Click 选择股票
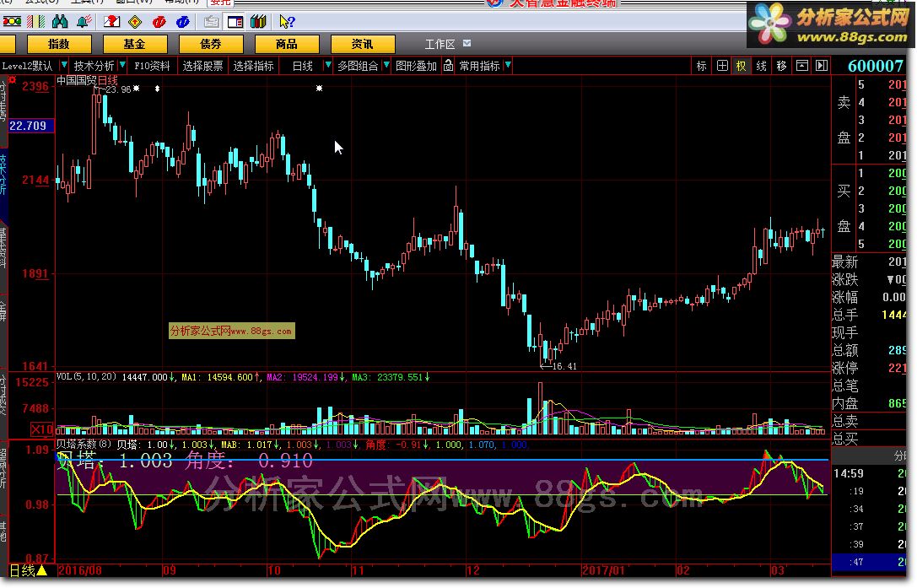 tap(202, 66)
